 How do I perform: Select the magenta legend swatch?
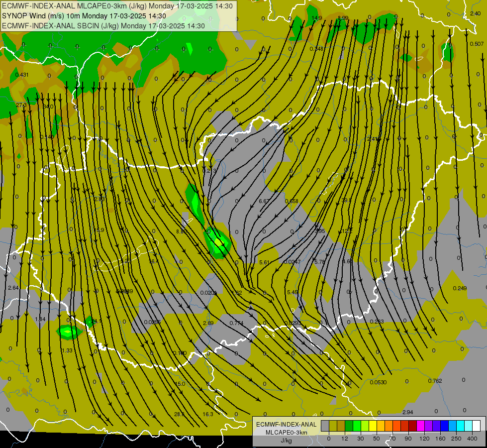[x=420, y=426]
